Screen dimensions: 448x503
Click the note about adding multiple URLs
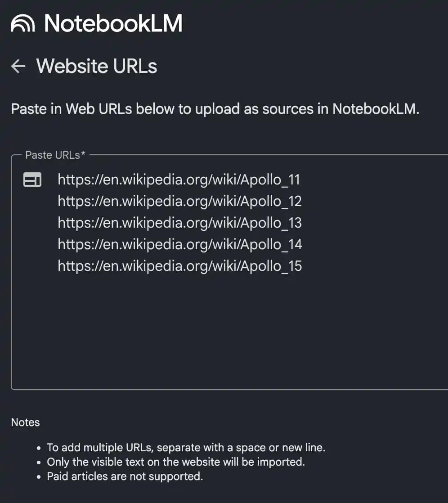(186, 448)
